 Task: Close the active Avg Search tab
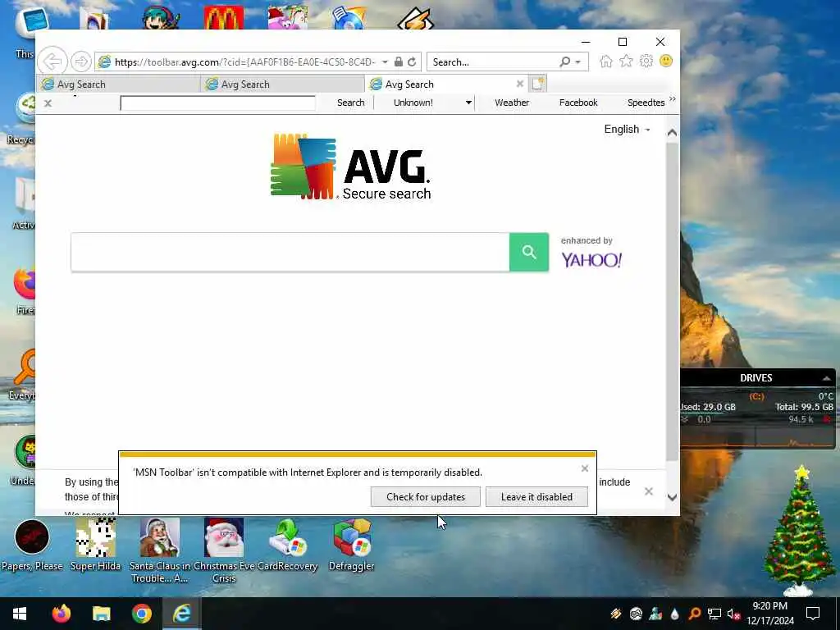coord(519,84)
